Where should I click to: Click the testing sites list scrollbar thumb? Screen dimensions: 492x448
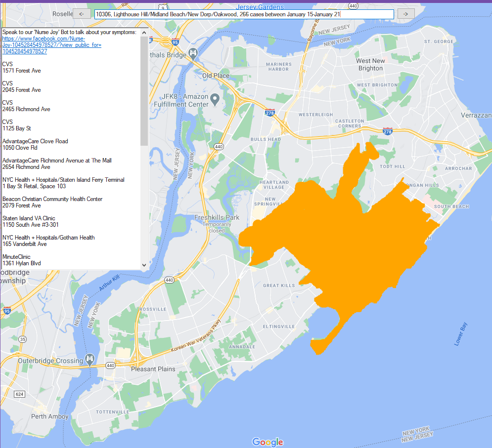[x=144, y=91]
